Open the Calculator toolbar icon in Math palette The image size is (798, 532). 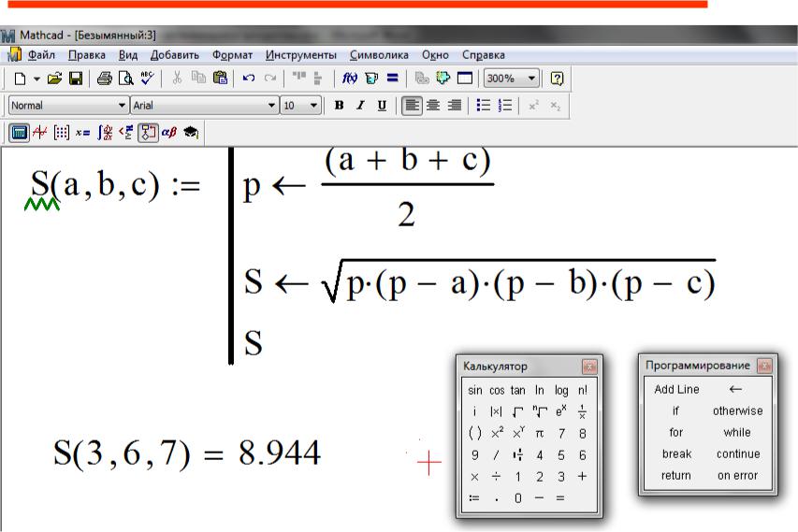coord(18,133)
